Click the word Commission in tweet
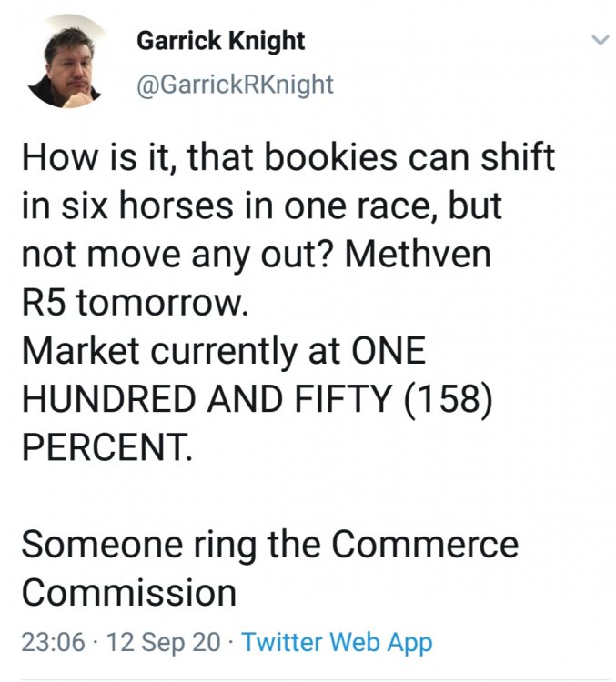The image size is (616, 682). pyautogui.click(x=128, y=593)
